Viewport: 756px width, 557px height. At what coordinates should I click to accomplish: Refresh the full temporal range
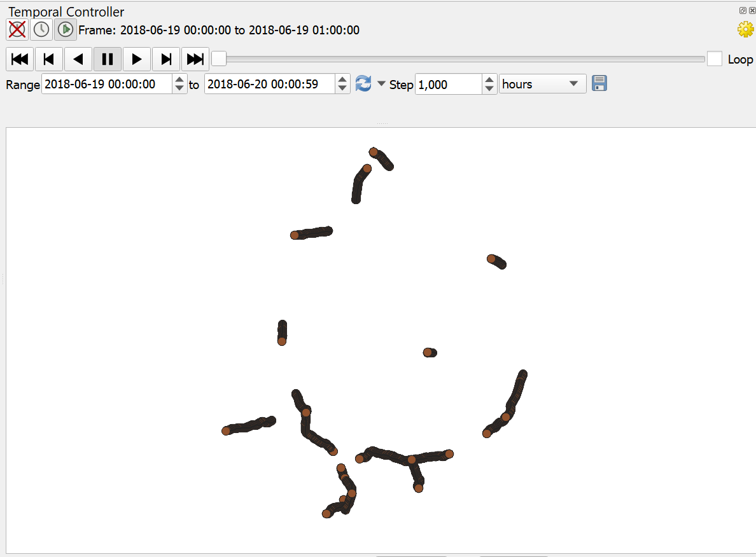tap(363, 84)
